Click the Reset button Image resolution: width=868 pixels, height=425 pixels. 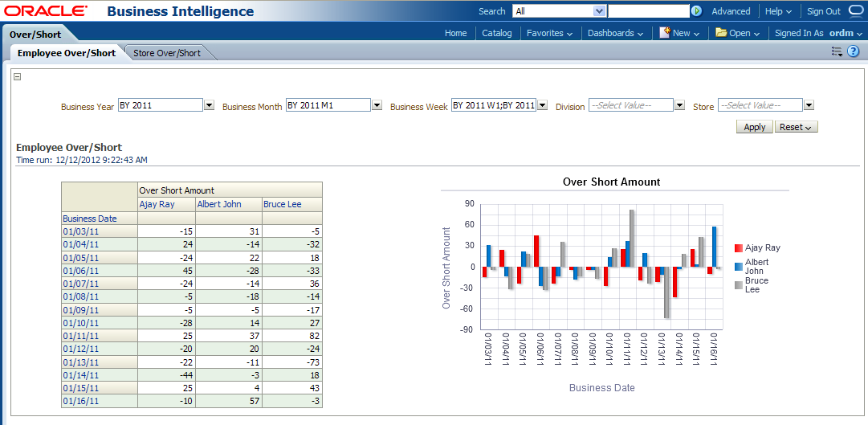click(796, 127)
